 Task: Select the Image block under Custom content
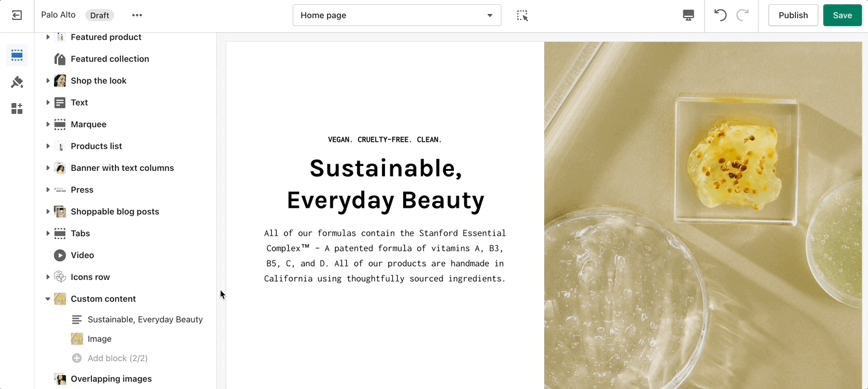(99, 339)
